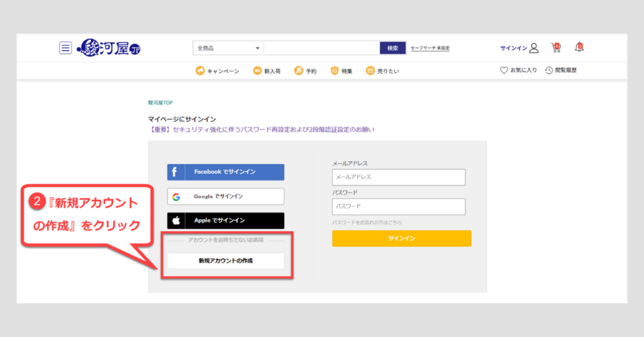Select the 予約 menu item
Image resolution: width=644 pixels, height=337 pixels.
click(305, 71)
